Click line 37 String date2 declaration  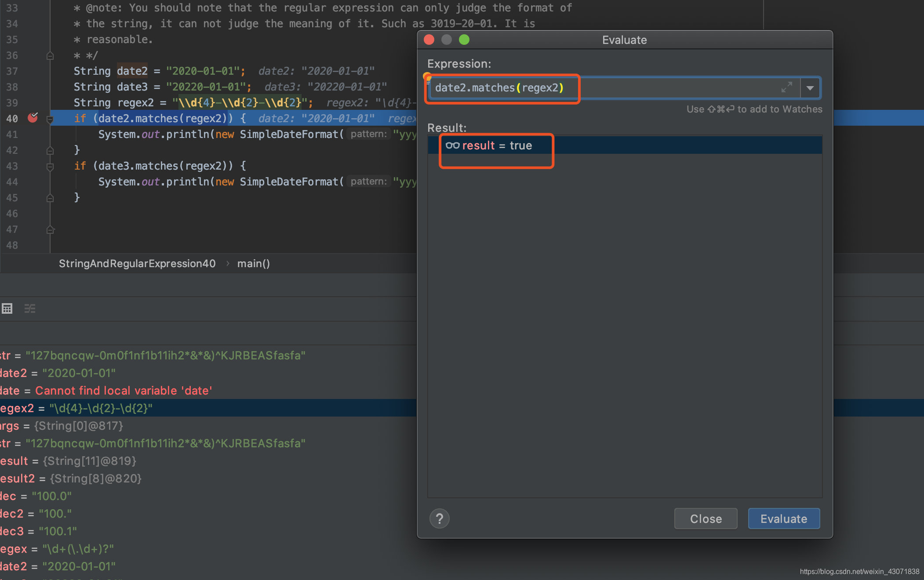(x=159, y=71)
